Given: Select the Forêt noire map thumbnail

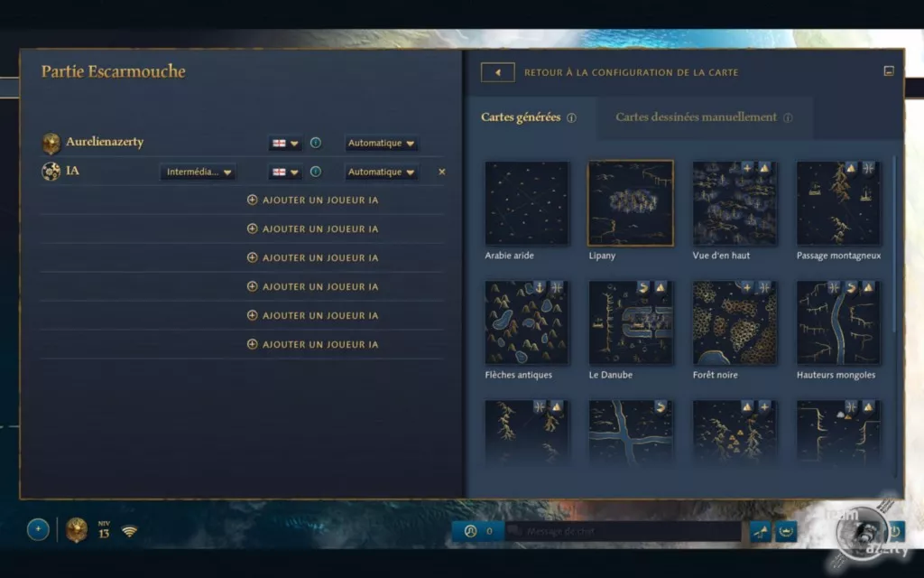Looking at the screenshot, I should tap(735, 322).
